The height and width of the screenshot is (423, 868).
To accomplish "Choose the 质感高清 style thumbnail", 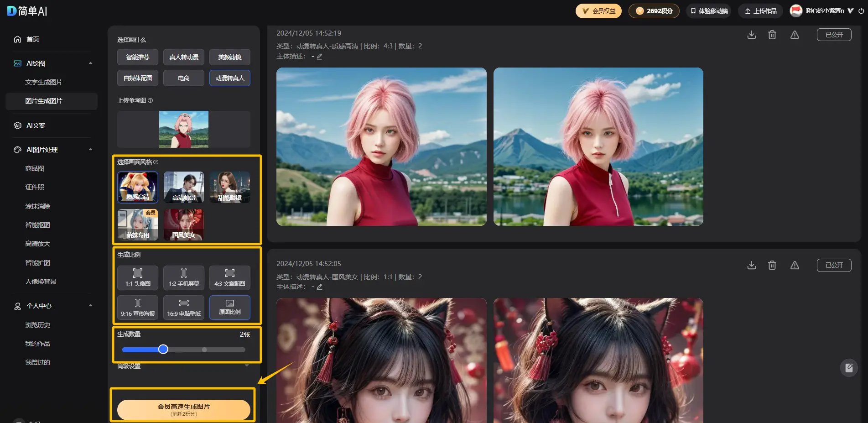I will [138, 187].
